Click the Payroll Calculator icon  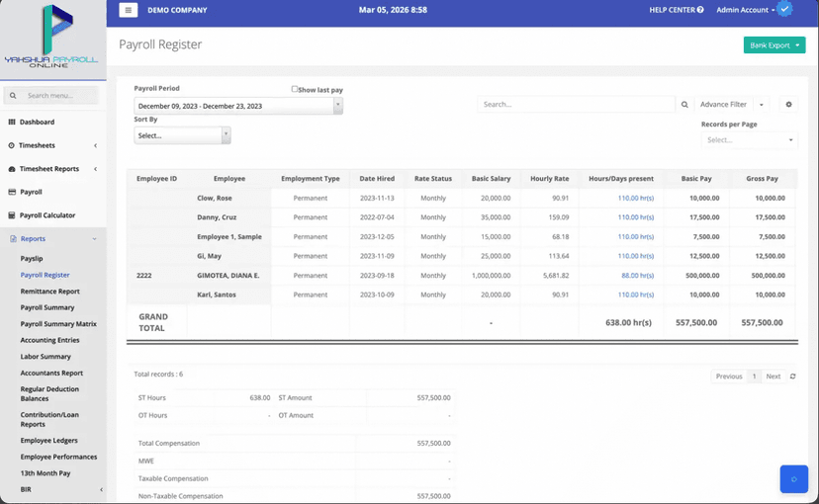pyautogui.click(x=12, y=215)
